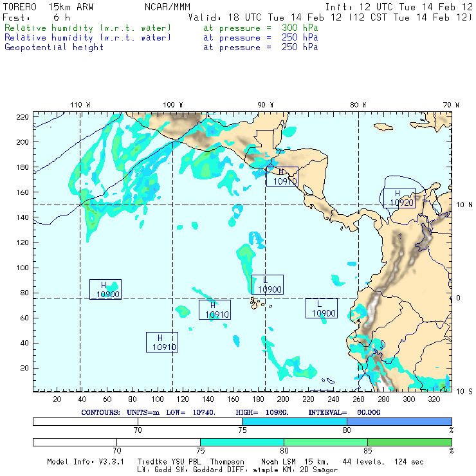The image size is (476, 476).
Task: Select the Geopotential height legend entry
Action: coord(54,47)
